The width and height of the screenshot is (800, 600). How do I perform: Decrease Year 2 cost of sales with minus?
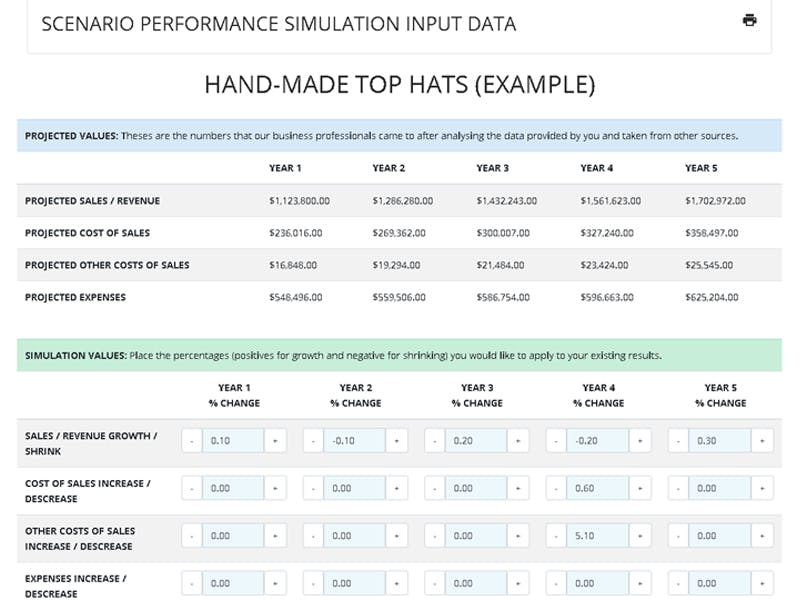313,488
